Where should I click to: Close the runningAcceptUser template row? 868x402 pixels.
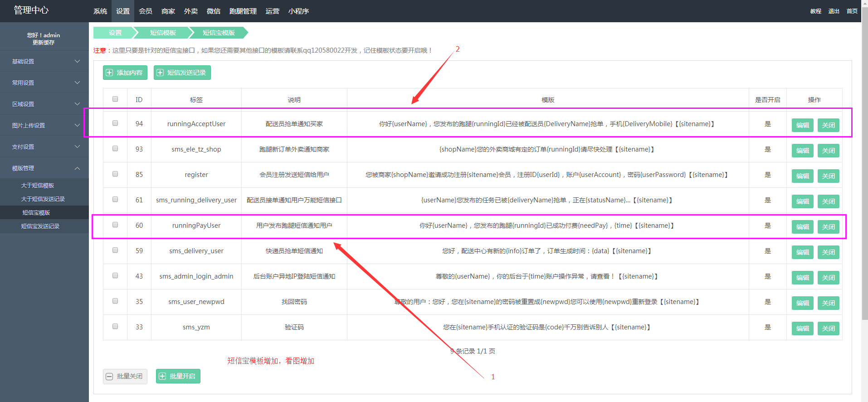point(829,125)
